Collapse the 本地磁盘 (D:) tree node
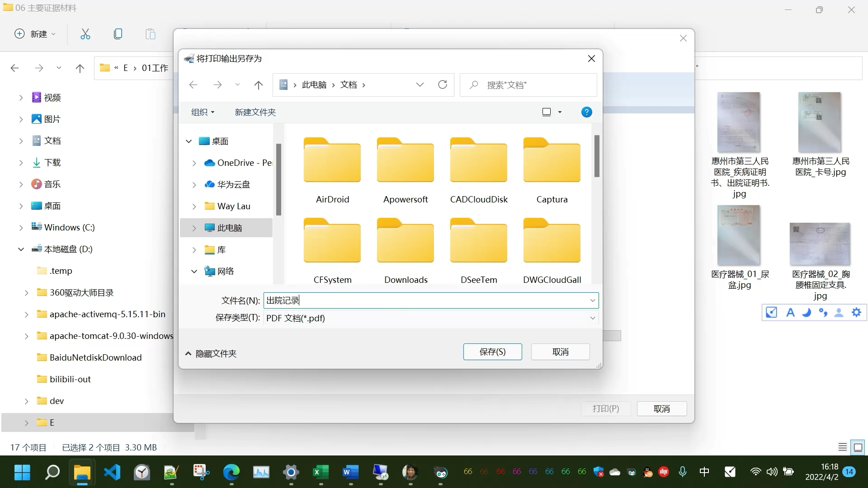The height and width of the screenshot is (488, 868). [21, 249]
